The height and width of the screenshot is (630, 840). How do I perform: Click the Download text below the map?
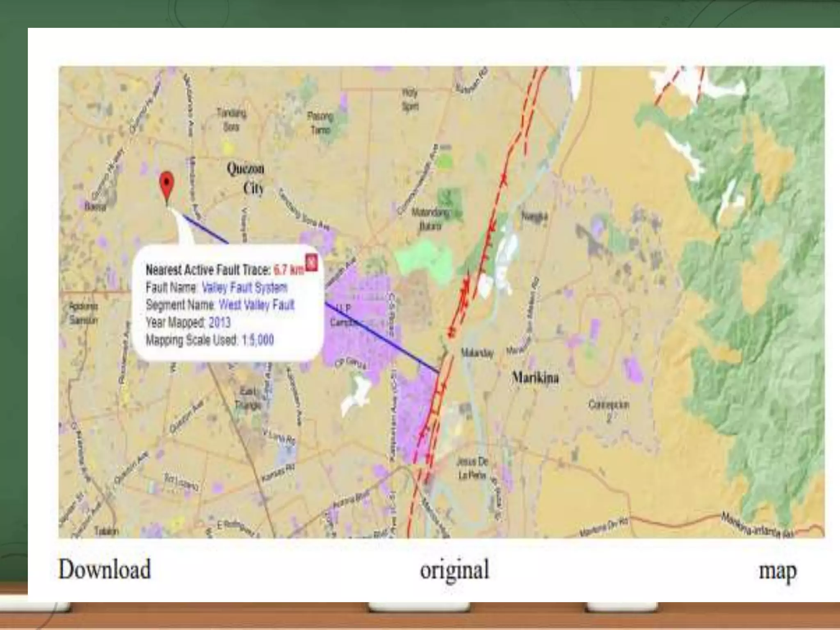[105, 570]
